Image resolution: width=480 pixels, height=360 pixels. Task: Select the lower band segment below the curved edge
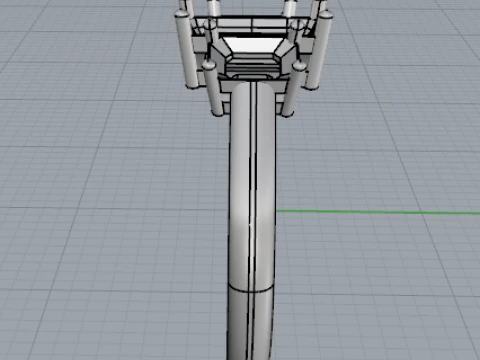251,323
